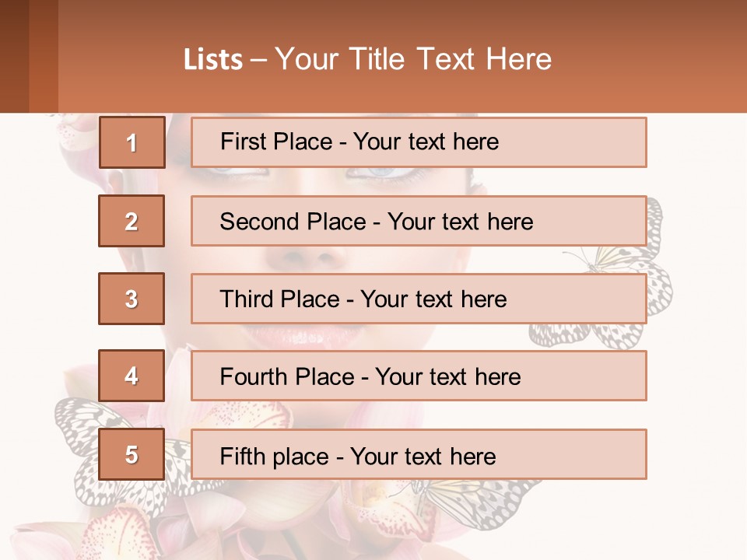The height and width of the screenshot is (560, 747).
Task: Select the spotted orchid flower at the bottom left
Action: [x=117, y=529]
